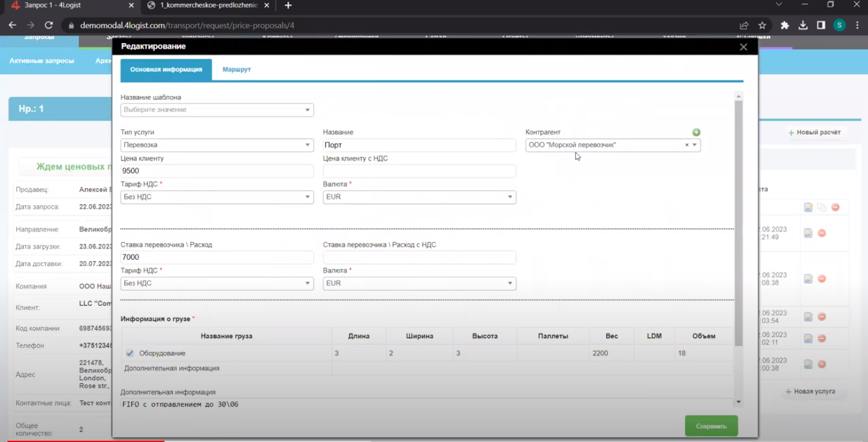Clear the ООО "Морской перевозчик" selection
868x442 pixels.
point(687,145)
